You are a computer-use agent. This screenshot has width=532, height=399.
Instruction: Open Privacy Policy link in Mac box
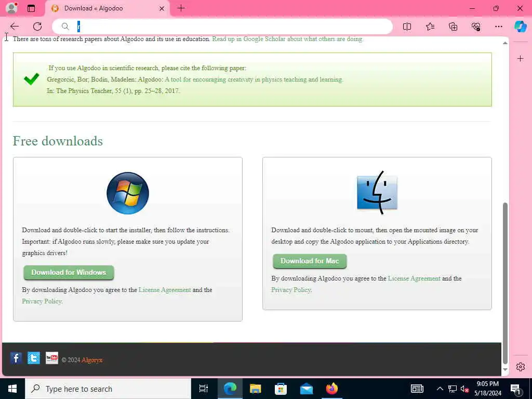tap(291, 290)
